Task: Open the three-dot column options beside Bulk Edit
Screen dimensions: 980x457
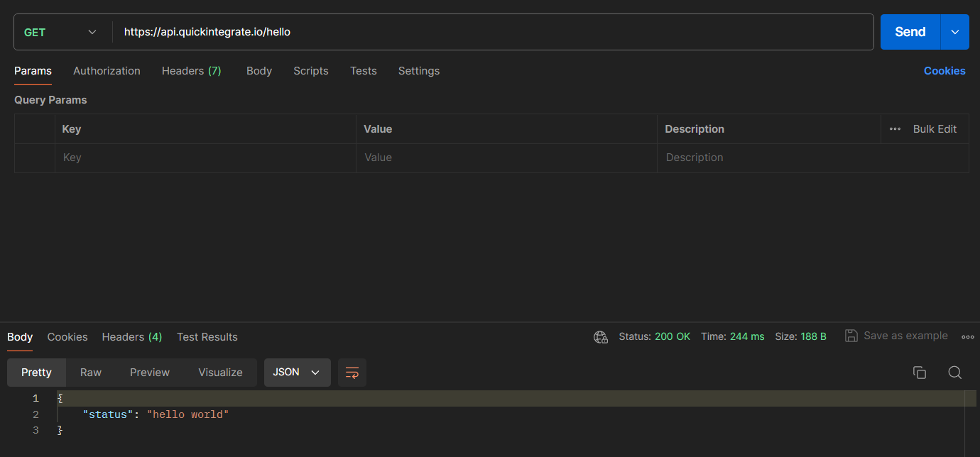Action: (x=895, y=129)
